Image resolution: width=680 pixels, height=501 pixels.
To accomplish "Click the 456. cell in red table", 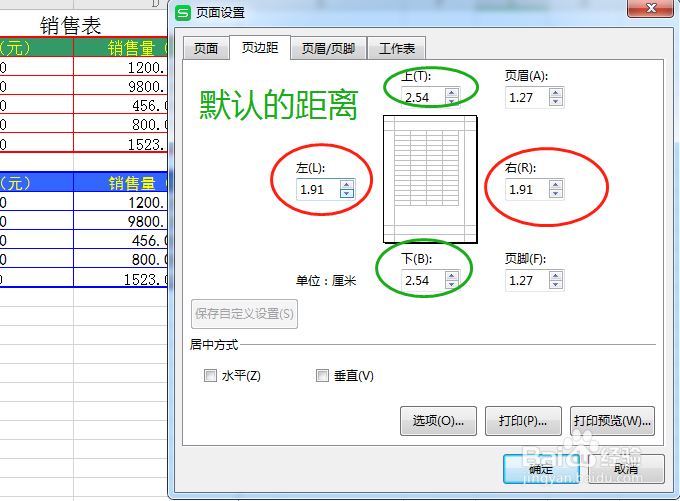I will click(x=121, y=105).
